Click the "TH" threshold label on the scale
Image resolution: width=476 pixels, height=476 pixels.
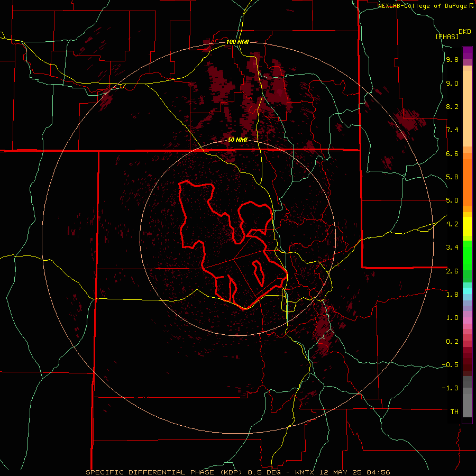click(x=454, y=412)
